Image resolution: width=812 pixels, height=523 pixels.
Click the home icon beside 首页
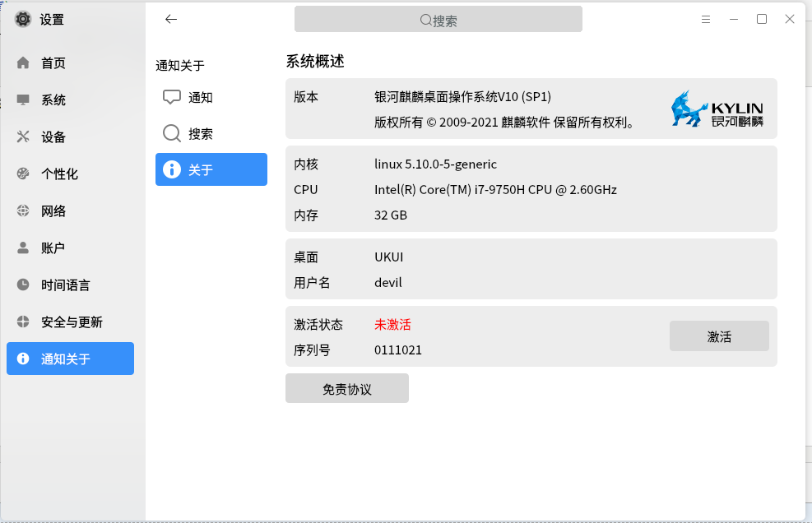tap(23, 62)
